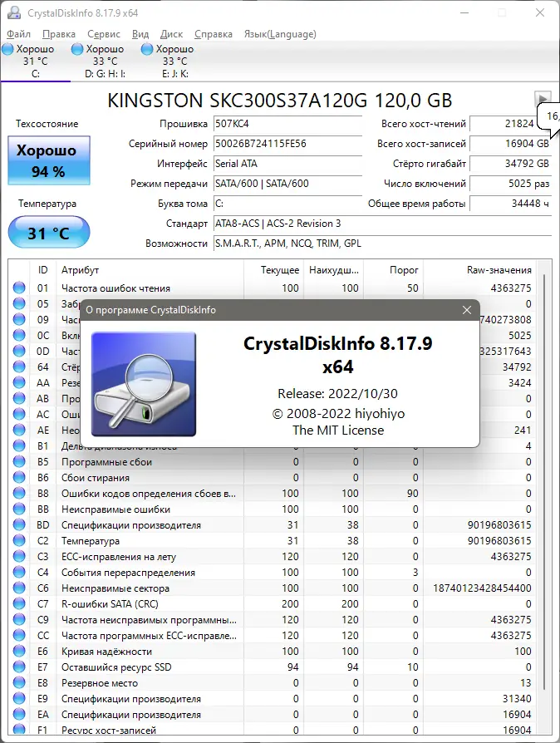Viewport: 560px width, 743px height.
Task: Select the Программные сбои row
Action: pyautogui.click(x=273, y=461)
